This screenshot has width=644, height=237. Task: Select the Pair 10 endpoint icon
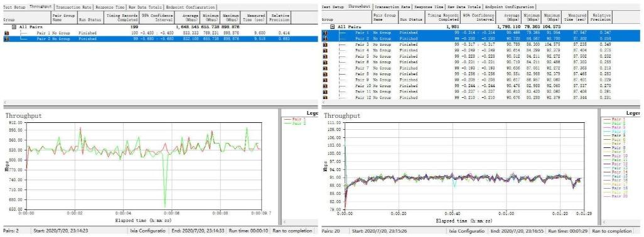325,86
